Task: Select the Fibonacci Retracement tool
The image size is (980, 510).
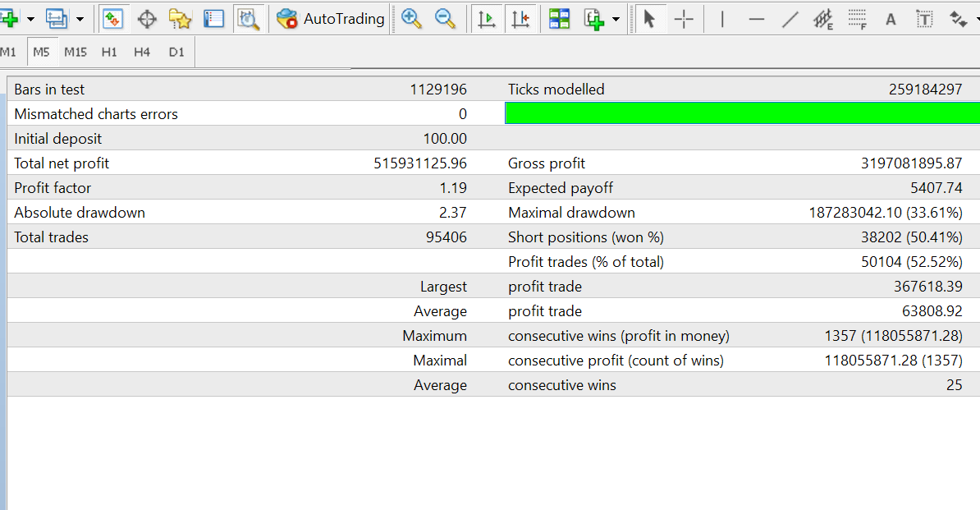Action: tap(858, 20)
